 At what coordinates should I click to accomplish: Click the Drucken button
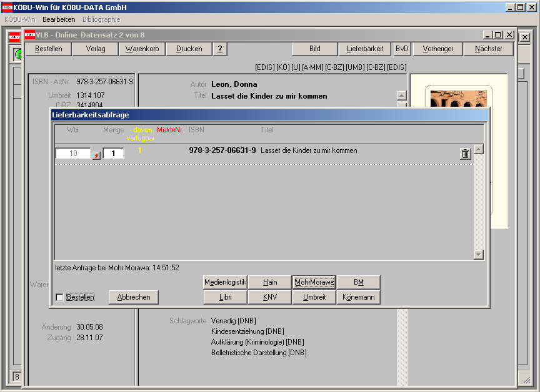pos(189,49)
